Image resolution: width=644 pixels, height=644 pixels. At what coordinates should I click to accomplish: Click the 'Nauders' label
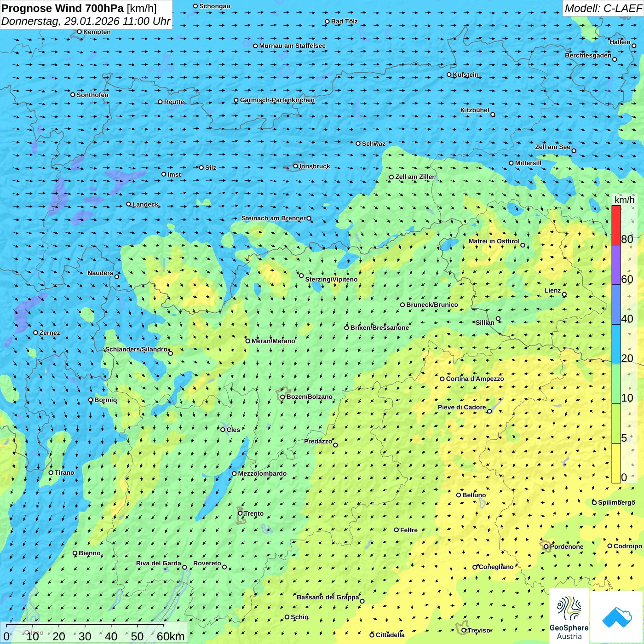[100, 273]
